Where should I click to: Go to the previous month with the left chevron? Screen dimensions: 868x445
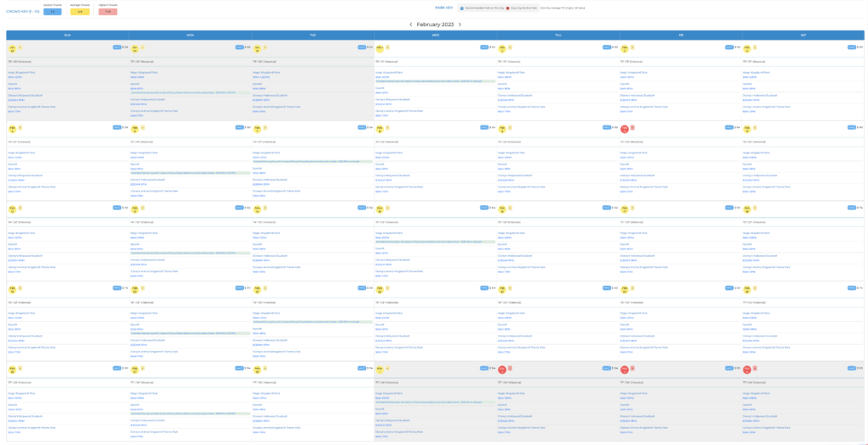click(x=410, y=25)
